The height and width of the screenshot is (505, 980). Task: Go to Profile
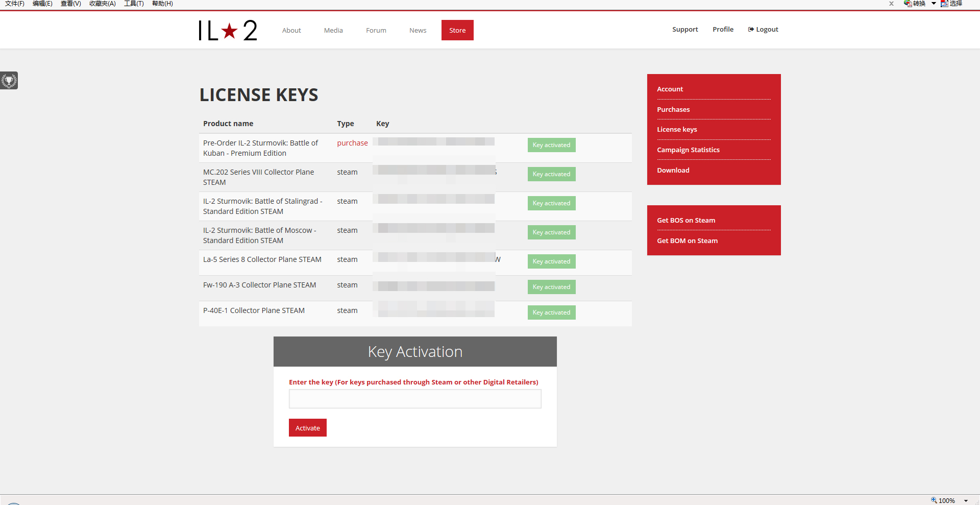(723, 29)
